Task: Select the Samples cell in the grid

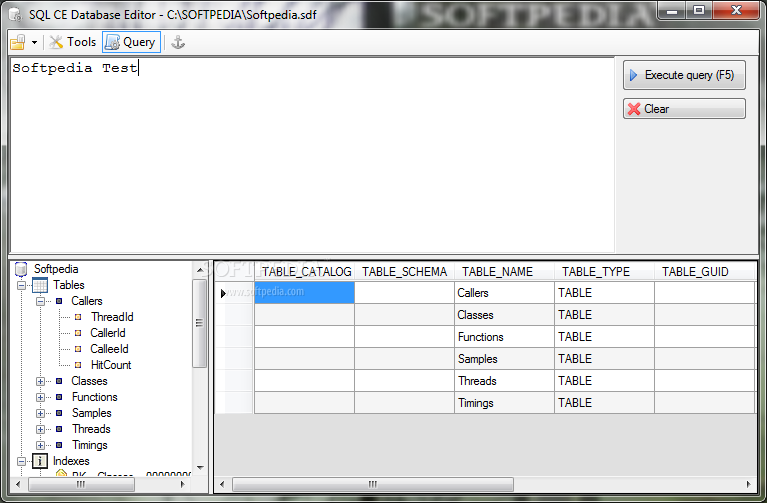Action: click(x=504, y=359)
